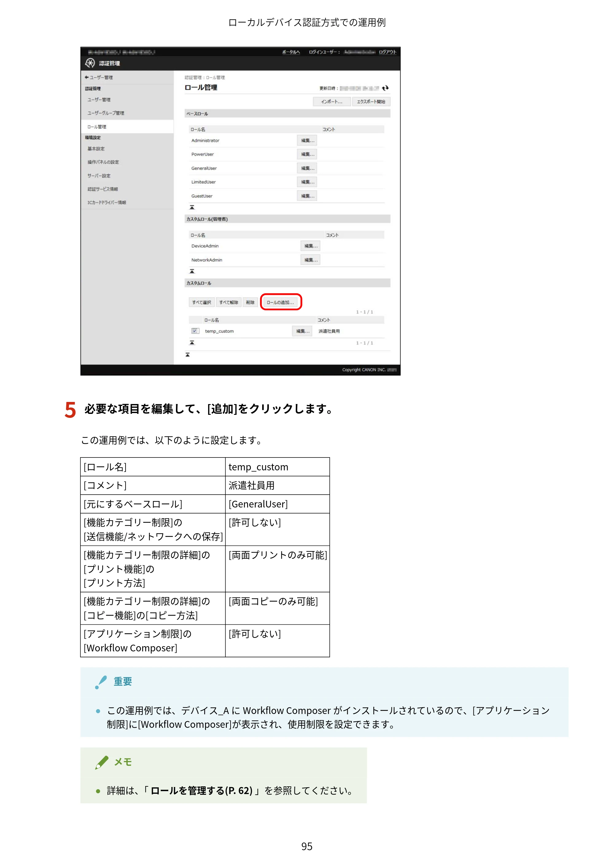Open 操作パネルの設定 in the sidebar
The height and width of the screenshot is (868, 614).
(x=103, y=162)
